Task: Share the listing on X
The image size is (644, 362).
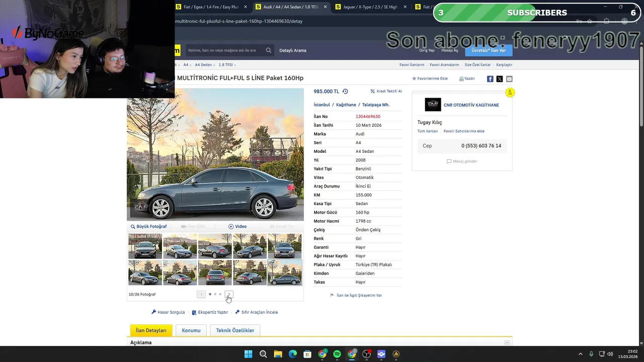Action: click(x=500, y=79)
